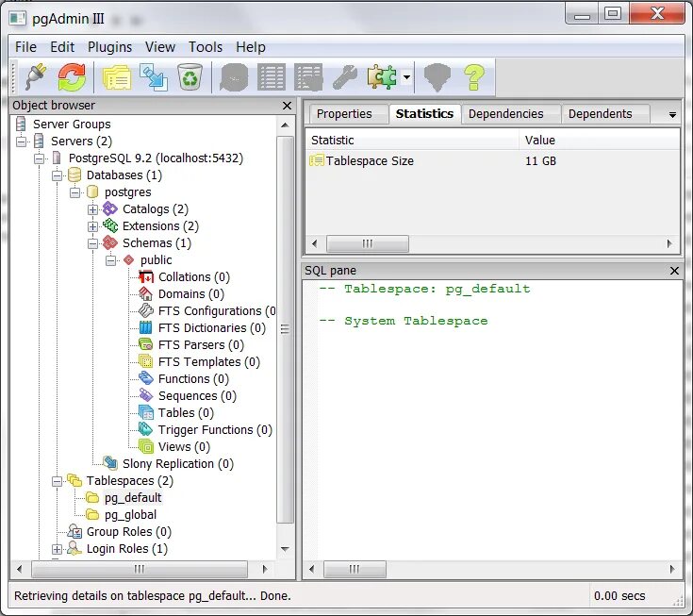Expand the Login Roles (1) node
The height and width of the screenshot is (616, 693).
coord(57,549)
